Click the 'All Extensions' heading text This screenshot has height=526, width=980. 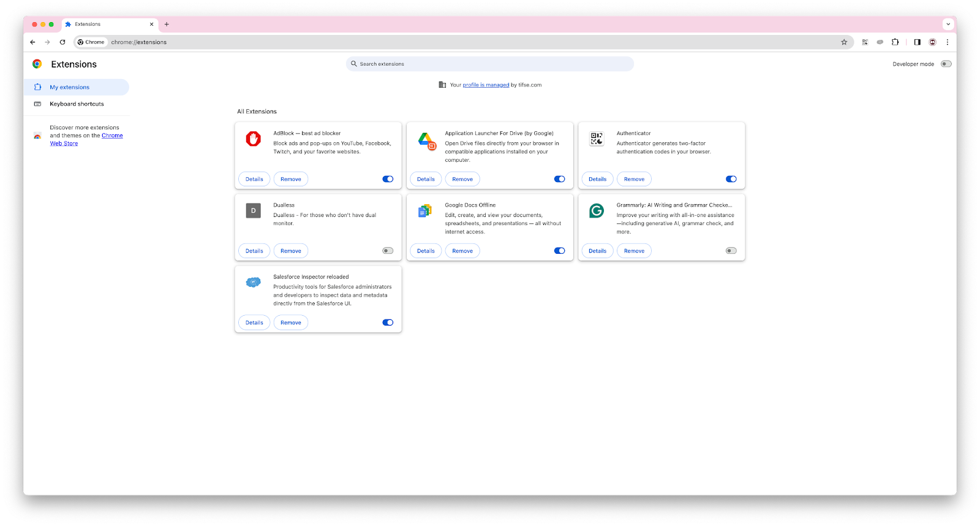(257, 112)
